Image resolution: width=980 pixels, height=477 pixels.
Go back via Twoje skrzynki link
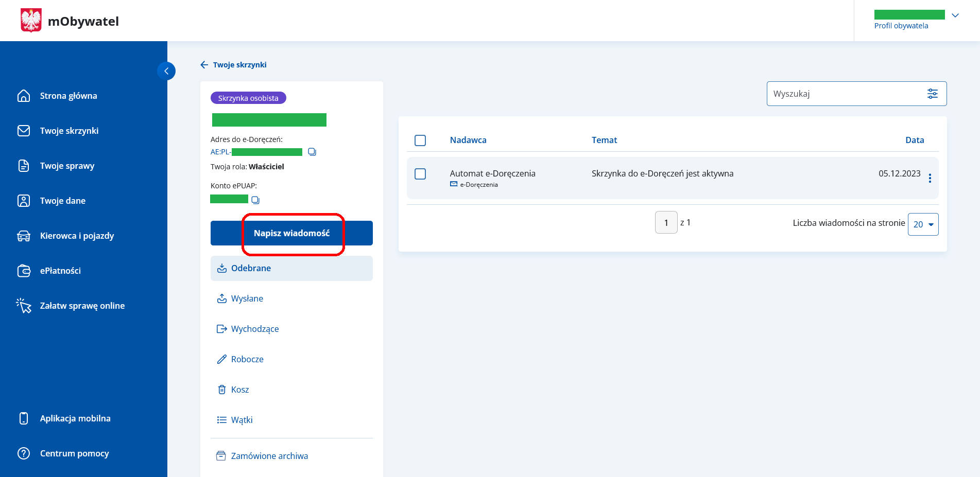[234, 65]
